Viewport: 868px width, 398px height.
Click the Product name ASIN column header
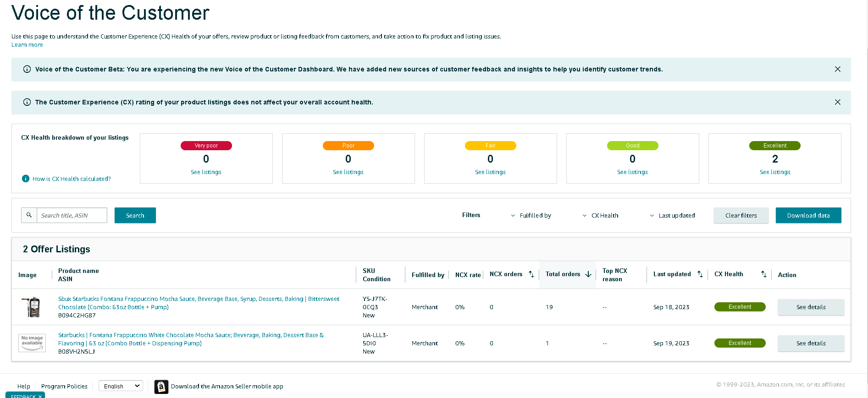click(x=78, y=275)
